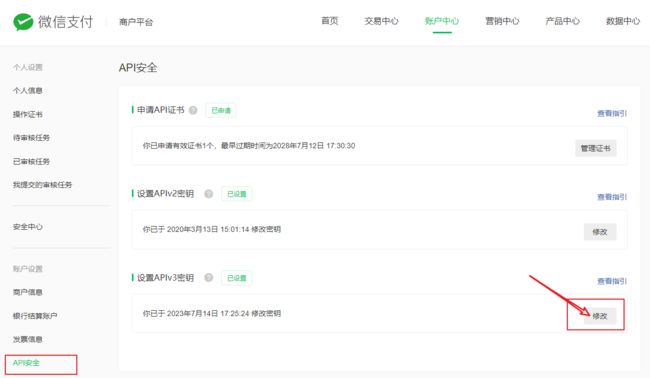The image size is (650, 378).
Task: Go to 首页 tab
Action: [330, 21]
